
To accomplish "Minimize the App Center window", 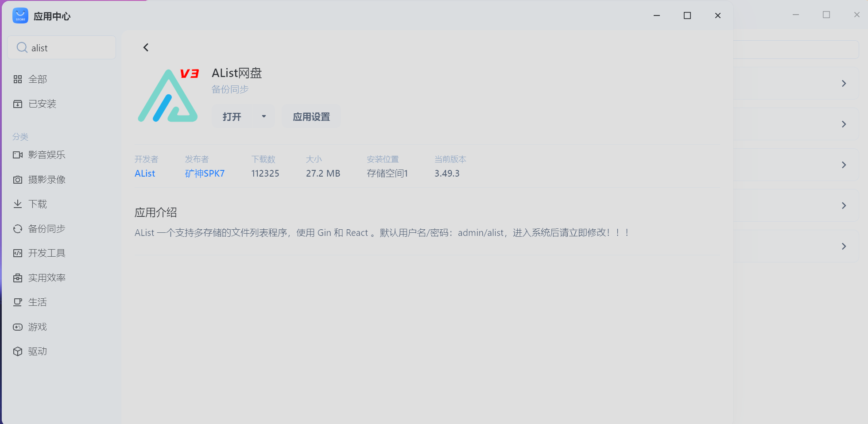I will coord(657,15).
